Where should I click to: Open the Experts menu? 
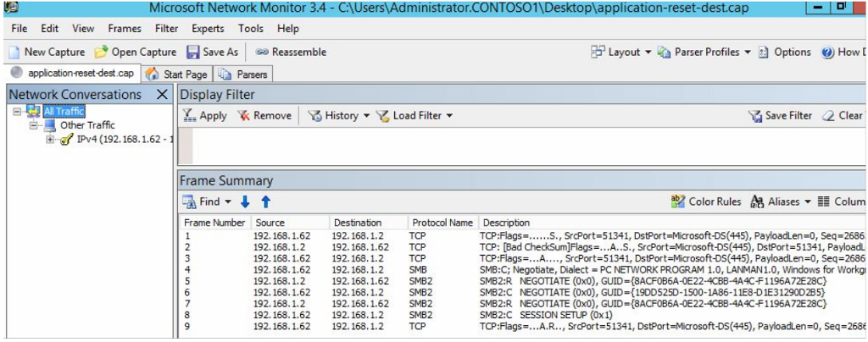coord(208,29)
